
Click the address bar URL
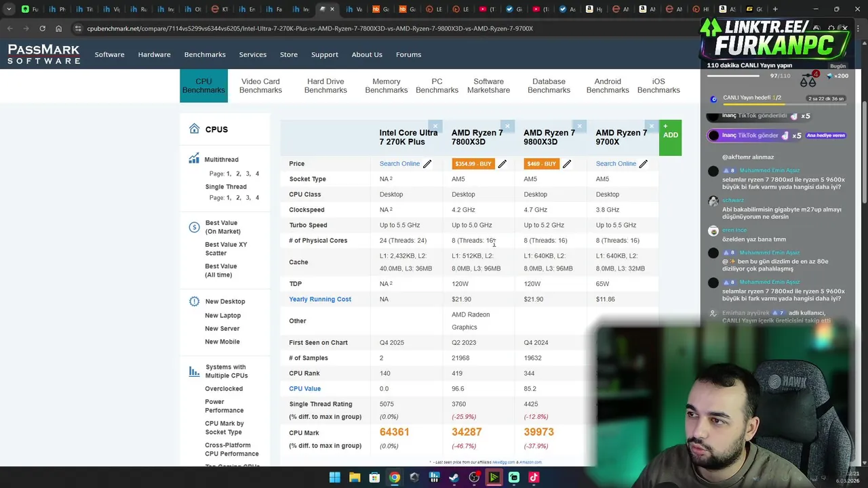310,28
